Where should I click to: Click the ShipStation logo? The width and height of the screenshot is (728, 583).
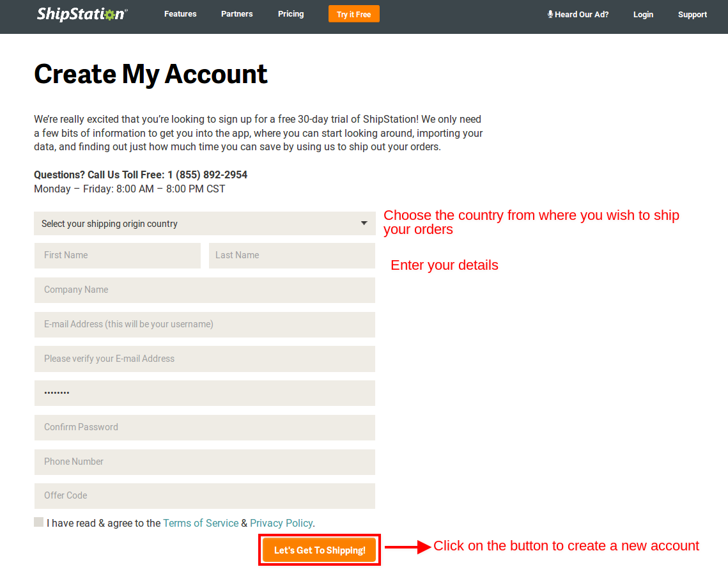82,14
